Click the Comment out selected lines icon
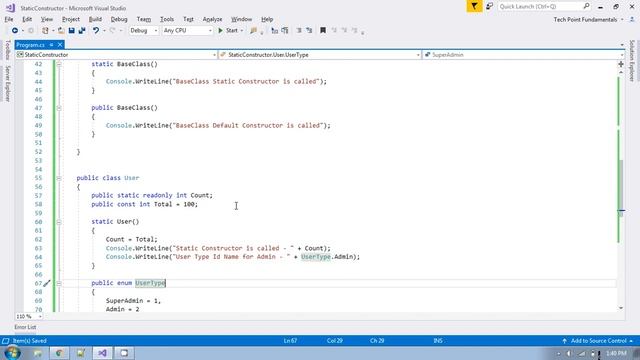The image size is (640, 360). [x=275, y=31]
